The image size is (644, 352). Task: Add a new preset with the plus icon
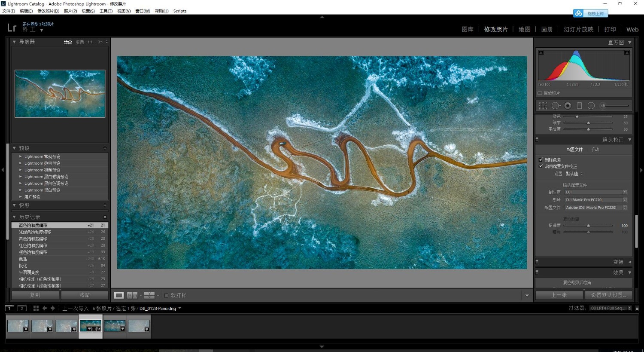coord(105,148)
